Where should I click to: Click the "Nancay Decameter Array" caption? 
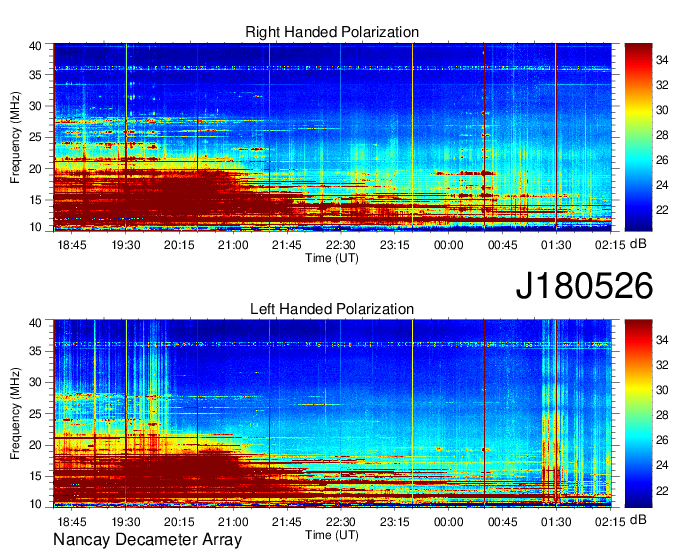(147, 540)
